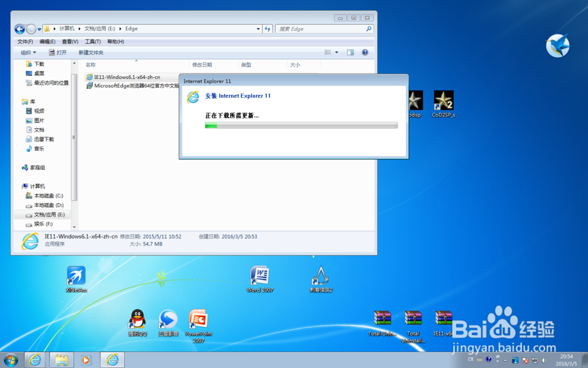
Task: Click the 打开 toolbar button
Action: (58, 52)
